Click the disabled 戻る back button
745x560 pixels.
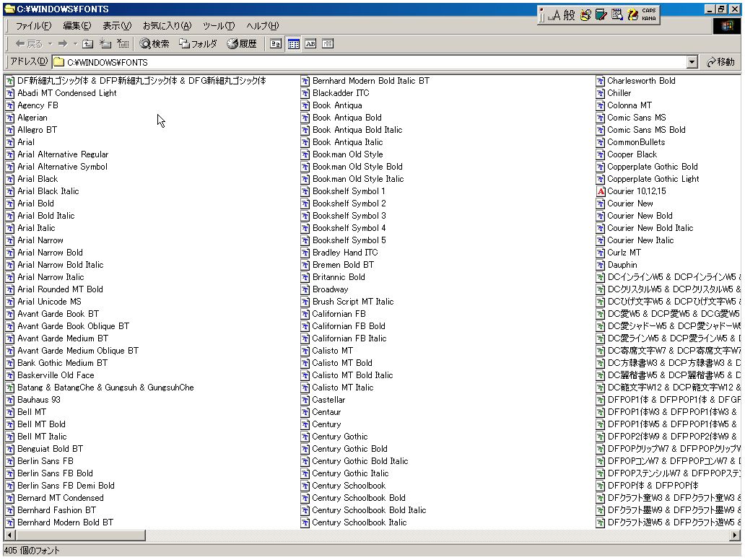pyautogui.click(x=28, y=44)
